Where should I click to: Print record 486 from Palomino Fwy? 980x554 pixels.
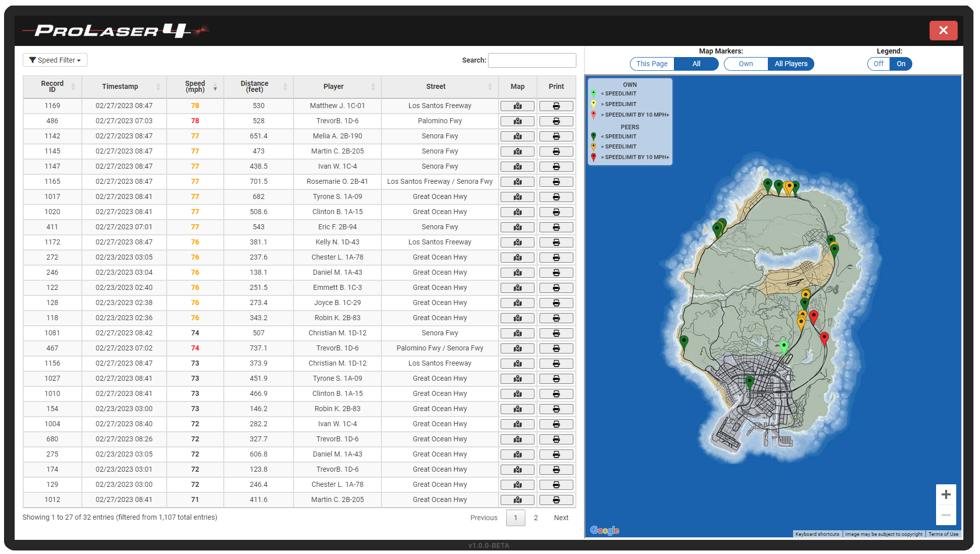point(556,121)
